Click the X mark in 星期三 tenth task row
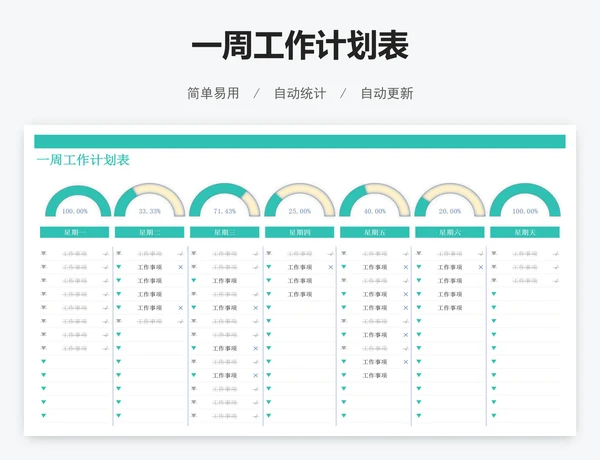The image size is (600, 460). pyautogui.click(x=256, y=375)
